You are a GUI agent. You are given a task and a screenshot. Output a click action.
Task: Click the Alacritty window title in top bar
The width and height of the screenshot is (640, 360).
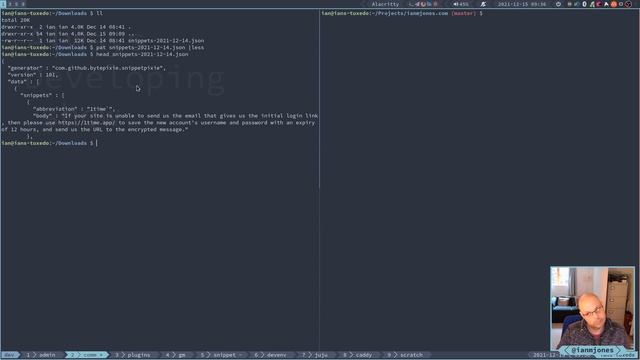tap(385, 4)
